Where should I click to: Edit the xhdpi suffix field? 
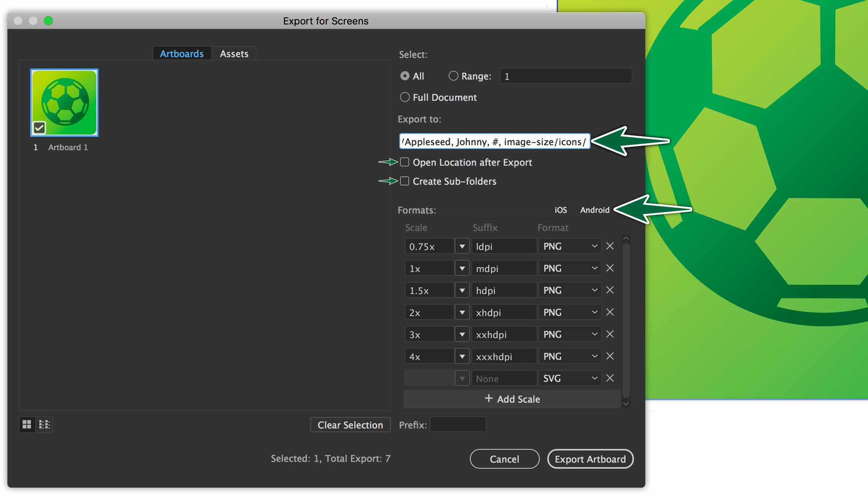(504, 312)
